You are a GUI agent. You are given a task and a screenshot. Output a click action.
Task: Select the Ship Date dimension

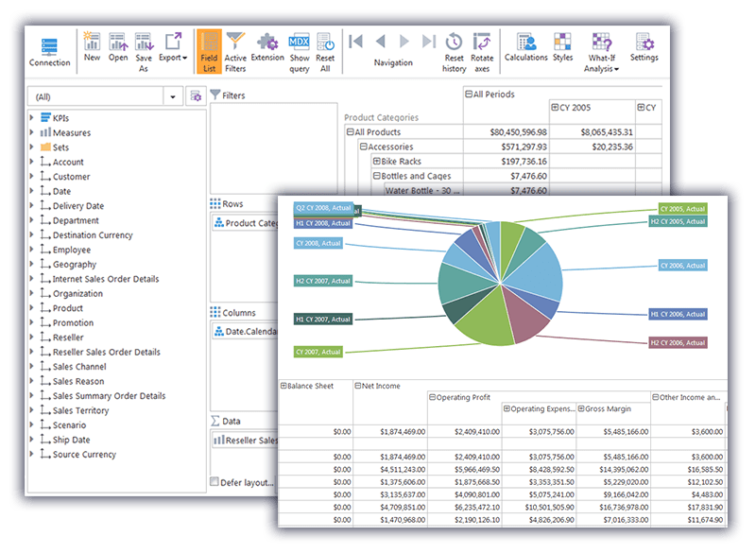coord(72,440)
